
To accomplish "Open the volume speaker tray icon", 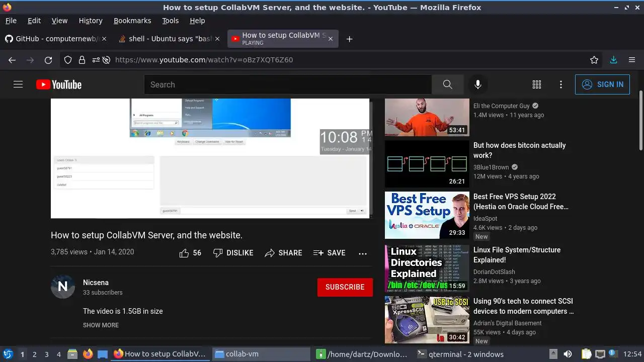I will 568,354.
